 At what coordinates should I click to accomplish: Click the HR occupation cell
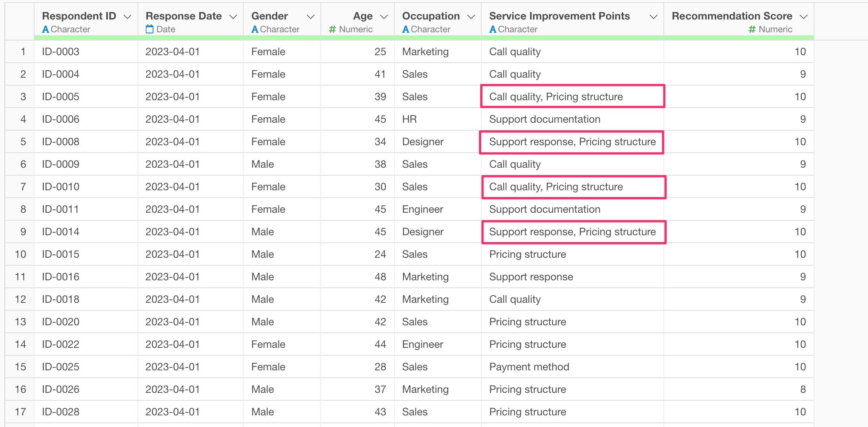(409, 119)
